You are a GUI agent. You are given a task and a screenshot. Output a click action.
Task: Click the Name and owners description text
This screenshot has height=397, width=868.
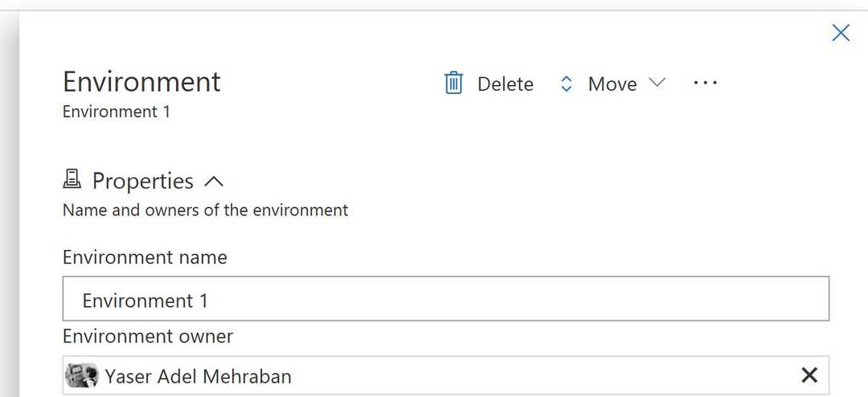click(x=205, y=211)
